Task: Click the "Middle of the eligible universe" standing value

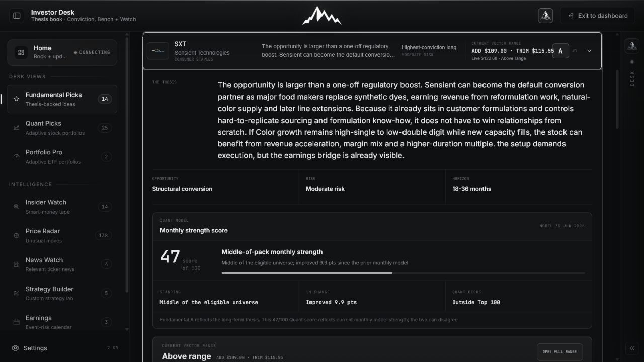Action: 209,302
